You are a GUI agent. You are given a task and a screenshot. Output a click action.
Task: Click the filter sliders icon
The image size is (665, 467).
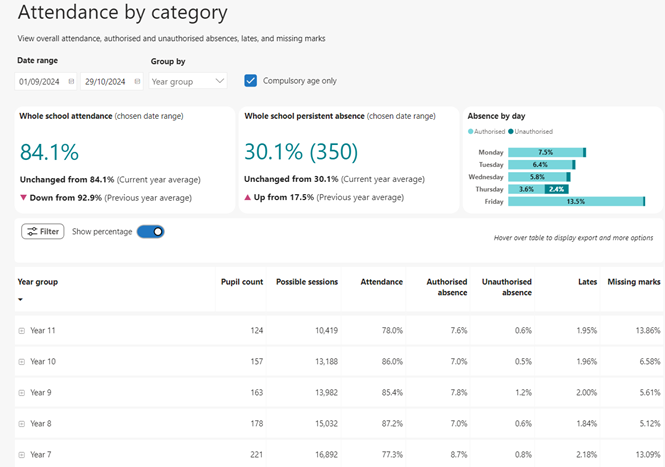tap(33, 231)
